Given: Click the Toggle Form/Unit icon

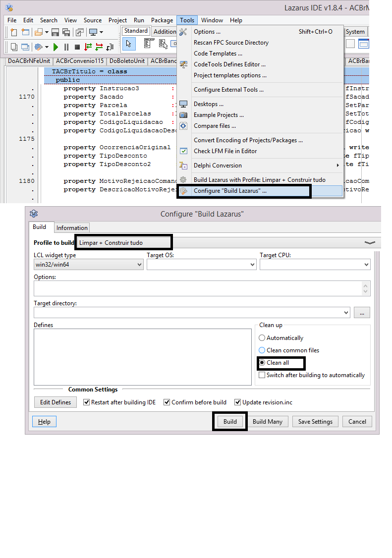Looking at the screenshot, I should tap(80, 32).
